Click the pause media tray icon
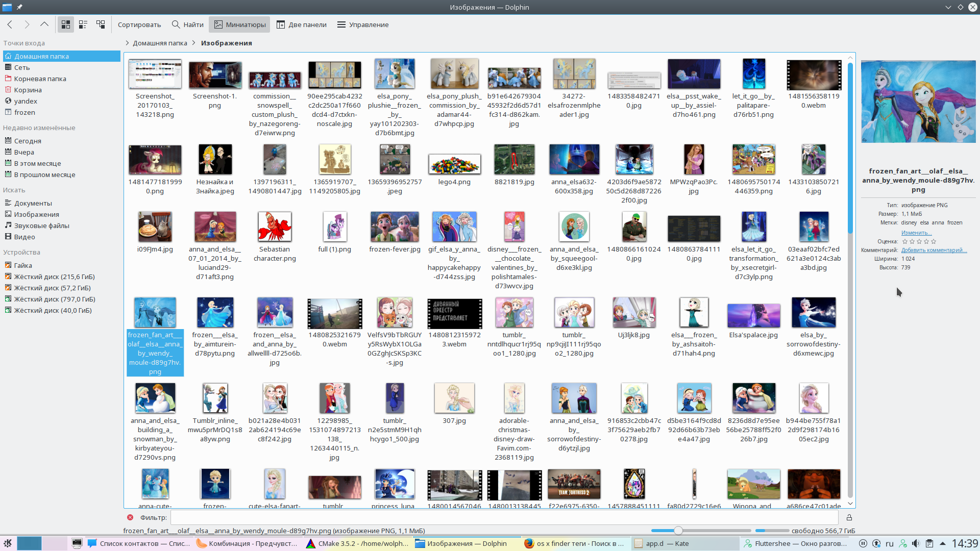The width and height of the screenshot is (980, 551). (863, 543)
